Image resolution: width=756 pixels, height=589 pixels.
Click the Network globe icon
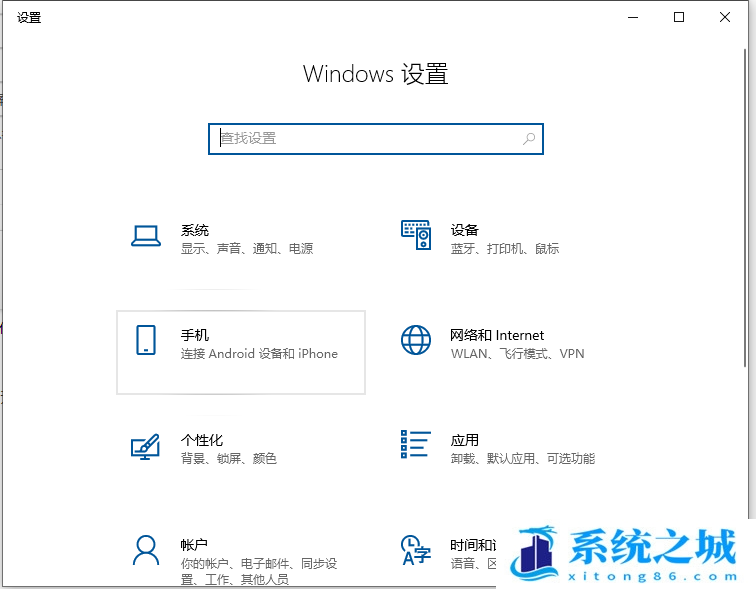[x=415, y=340]
